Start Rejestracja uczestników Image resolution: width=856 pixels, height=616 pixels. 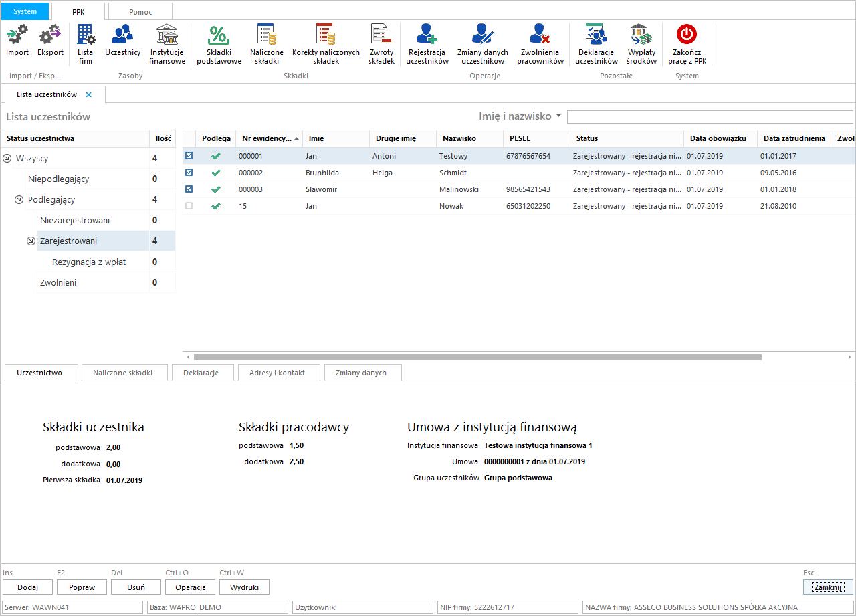[x=427, y=44]
